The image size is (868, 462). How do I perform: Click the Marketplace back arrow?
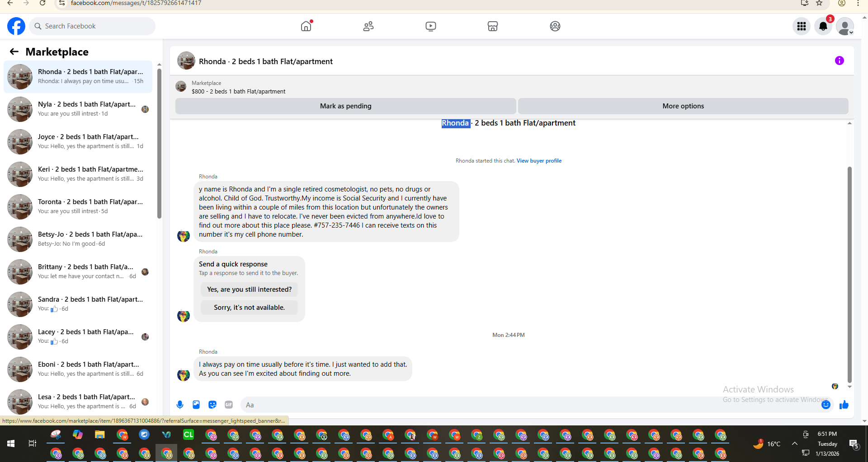pyautogui.click(x=14, y=51)
